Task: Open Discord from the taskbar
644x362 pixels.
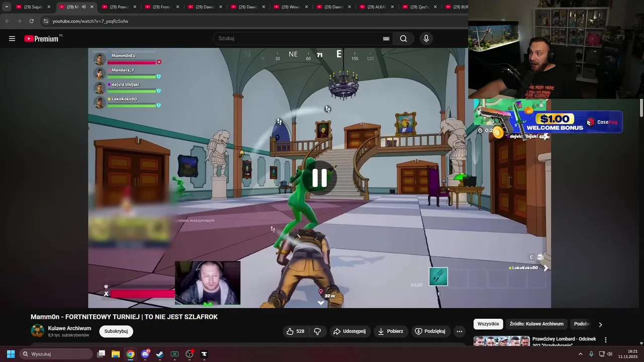Action: [x=145, y=354]
